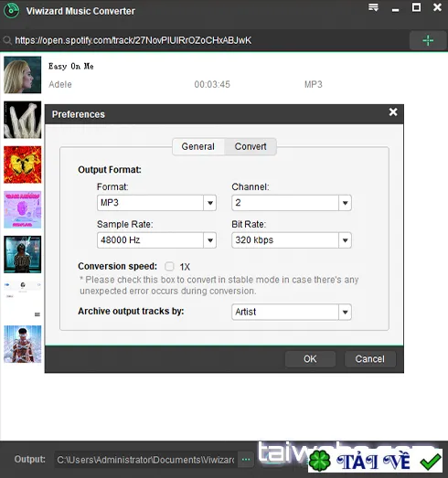
Task: Click the 00:03:45 track duration
Action: [212, 84]
